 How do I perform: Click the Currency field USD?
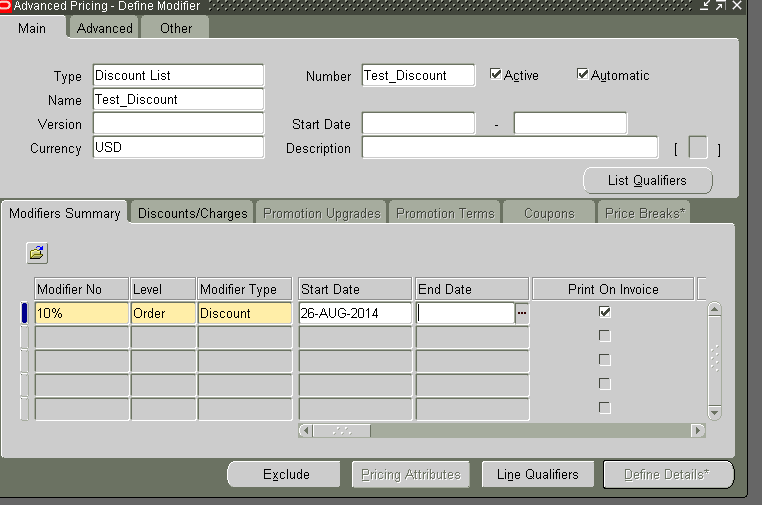178,147
